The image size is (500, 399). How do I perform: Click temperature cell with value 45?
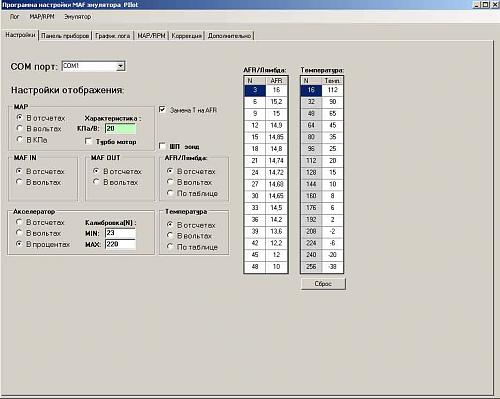pos(332,125)
